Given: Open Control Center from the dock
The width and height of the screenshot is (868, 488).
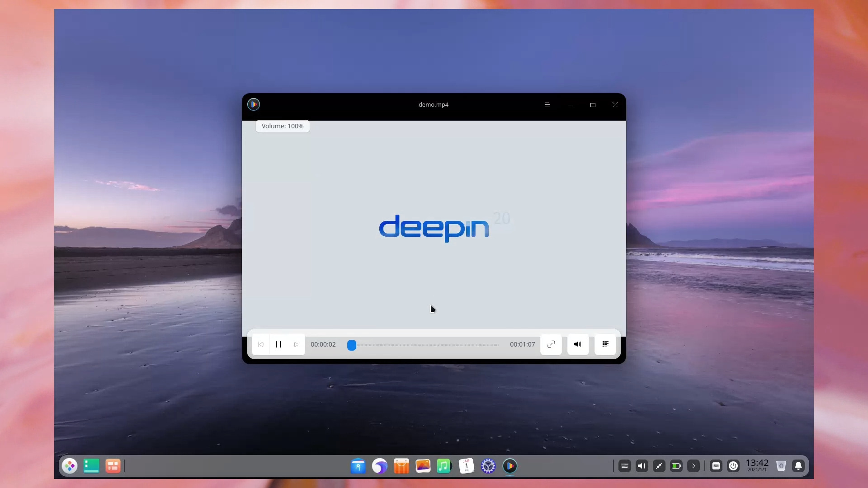Looking at the screenshot, I should 488,466.
